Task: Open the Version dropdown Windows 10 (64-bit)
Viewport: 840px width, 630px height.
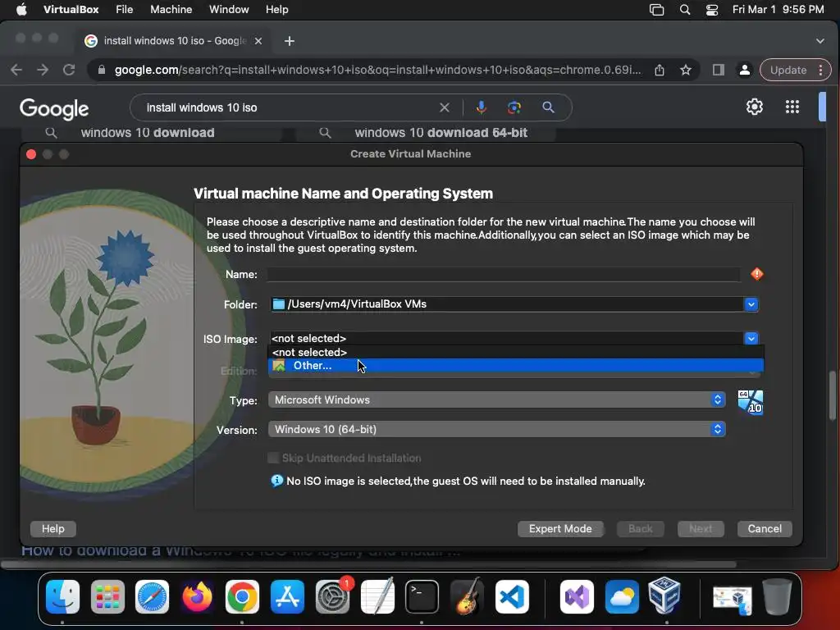Action: click(x=496, y=429)
